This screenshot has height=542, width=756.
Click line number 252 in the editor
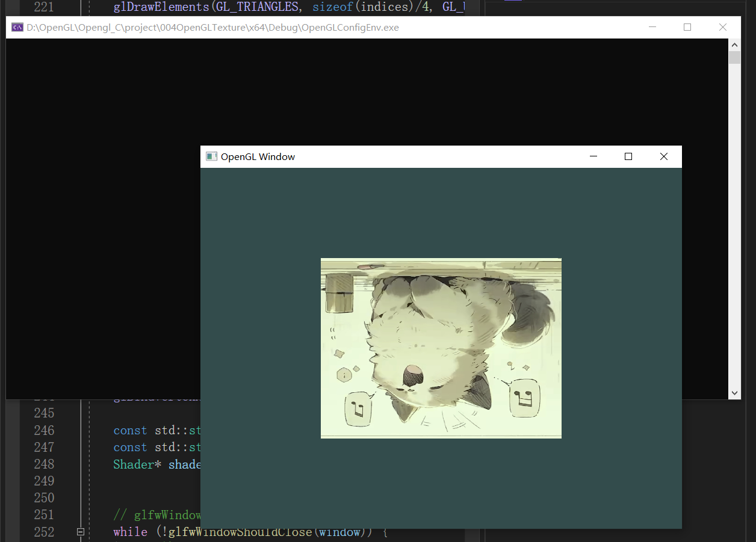click(44, 532)
